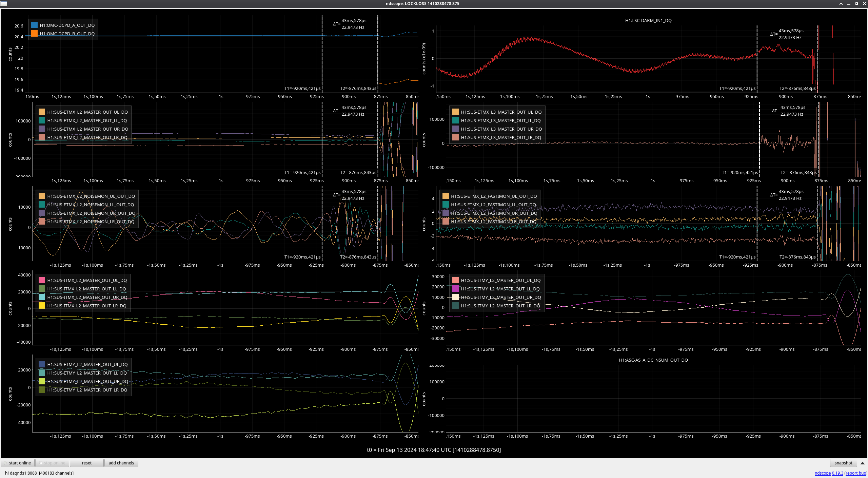The image size is (868, 478).
Task: Open the add channels dialog
Action: pos(121,463)
